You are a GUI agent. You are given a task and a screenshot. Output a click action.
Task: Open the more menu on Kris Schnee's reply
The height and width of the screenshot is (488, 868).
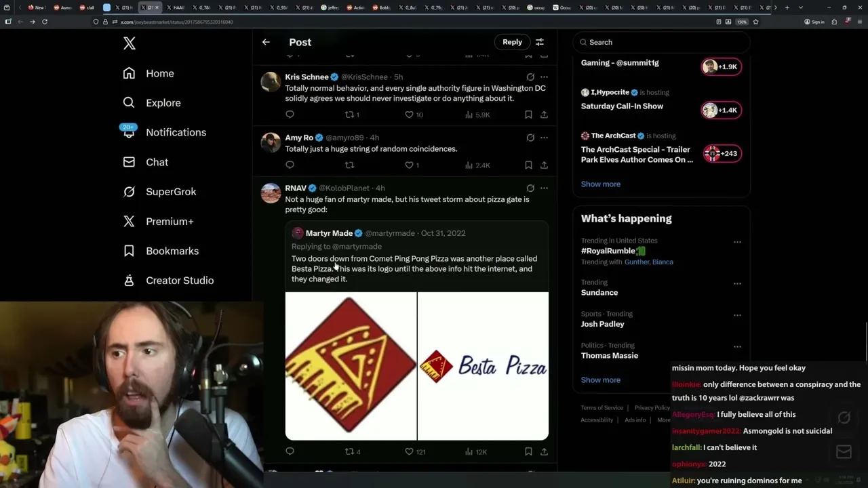click(544, 77)
